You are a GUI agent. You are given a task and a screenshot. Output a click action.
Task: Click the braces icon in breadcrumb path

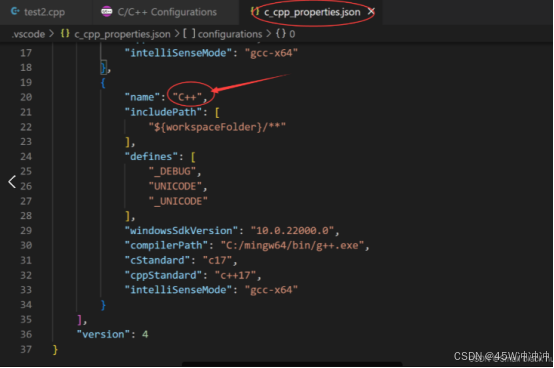pyautogui.click(x=65, y=34)
